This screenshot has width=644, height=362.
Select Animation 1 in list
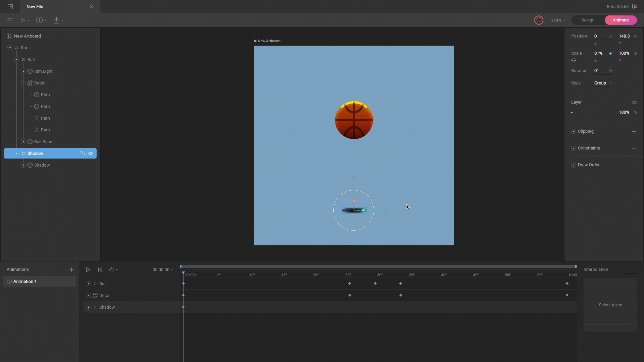(x=40, y=282)
